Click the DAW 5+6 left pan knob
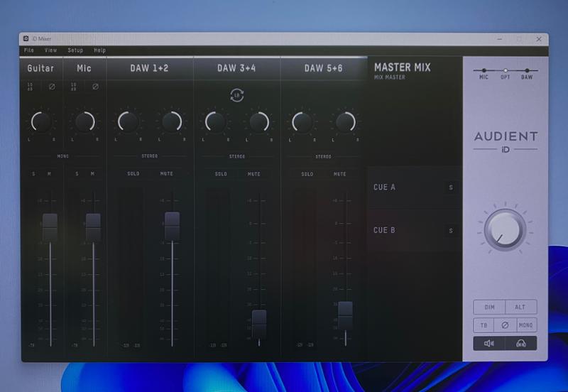Viewport: 568px width, 392px height. (x=302, y=121)
